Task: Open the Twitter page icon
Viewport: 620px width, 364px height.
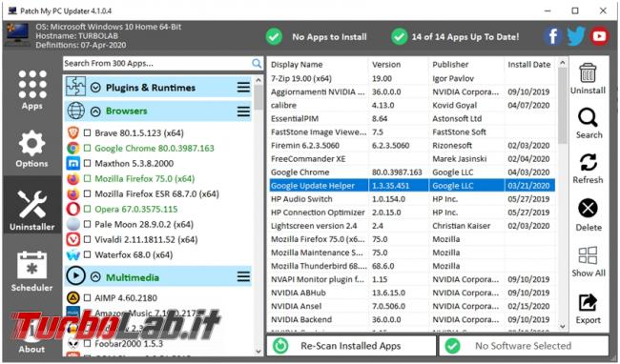Action: (x=576, y=36)
